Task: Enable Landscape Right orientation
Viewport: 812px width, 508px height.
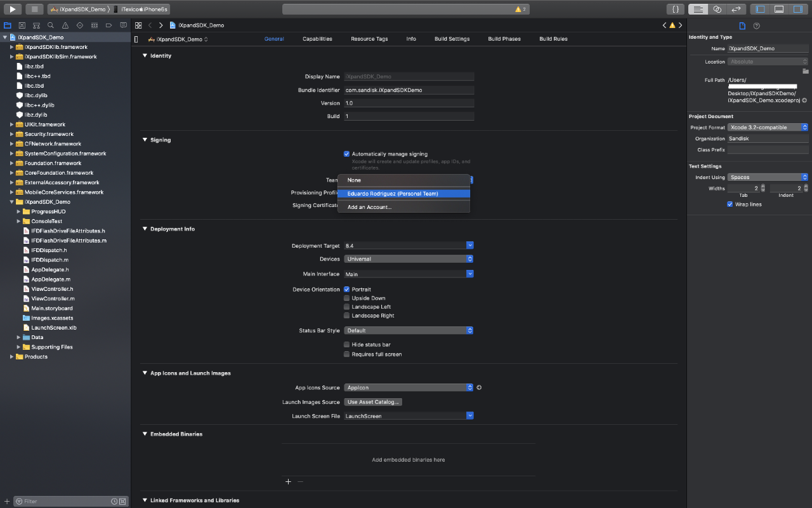Action: click(347, 316)
